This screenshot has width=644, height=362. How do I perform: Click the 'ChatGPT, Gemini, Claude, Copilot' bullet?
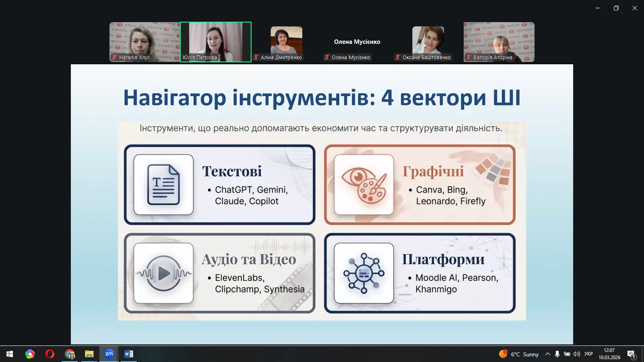(251, 195)
